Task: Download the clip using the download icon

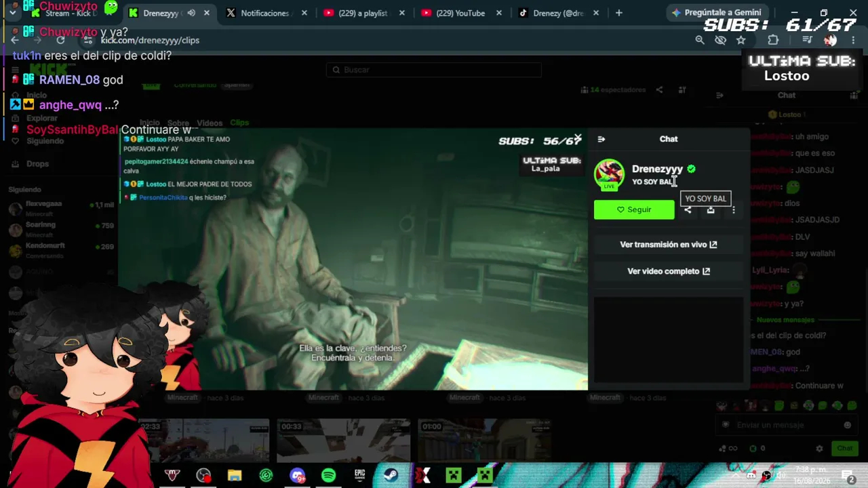Action: [711, 210]
